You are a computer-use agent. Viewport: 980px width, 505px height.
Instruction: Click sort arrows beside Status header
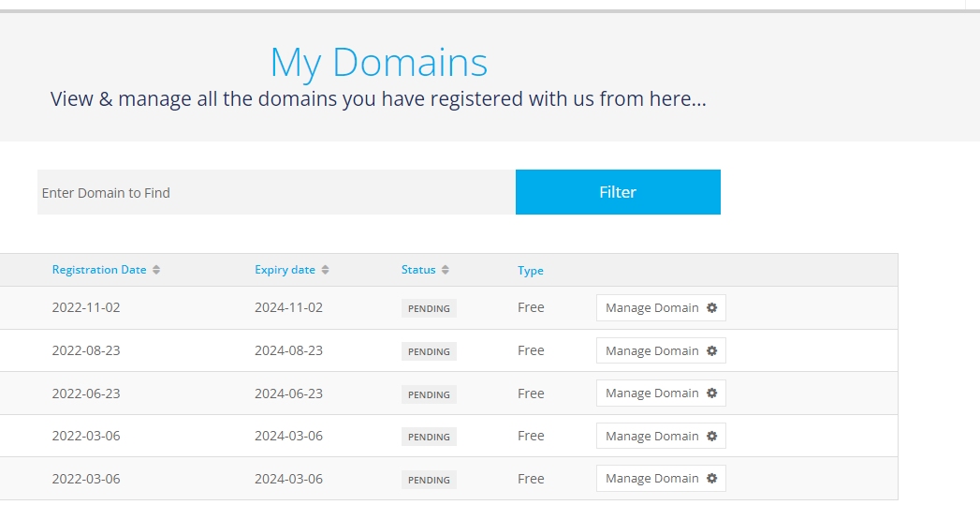tap(445, 270)
